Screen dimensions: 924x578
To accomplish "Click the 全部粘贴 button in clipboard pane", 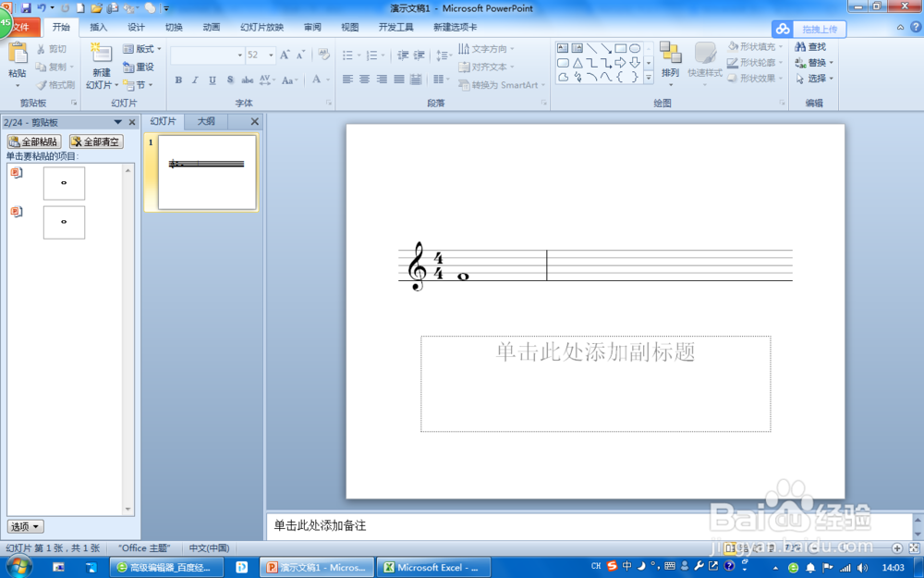I will [35, 141].
